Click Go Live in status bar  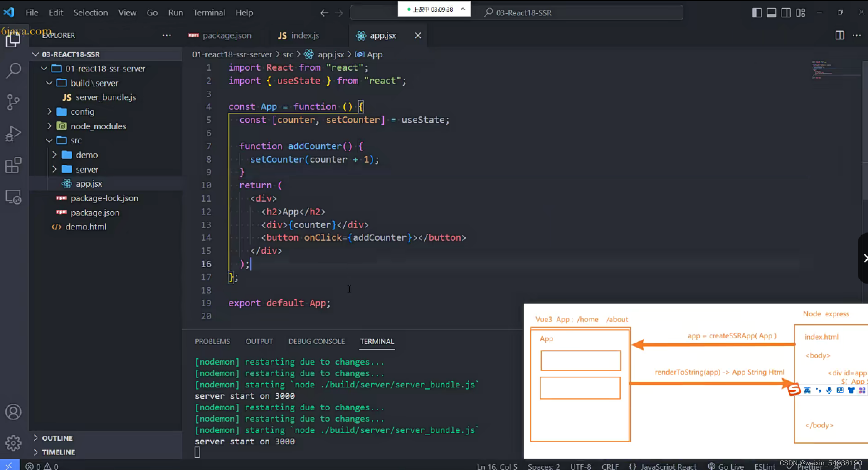pos(726,466)
